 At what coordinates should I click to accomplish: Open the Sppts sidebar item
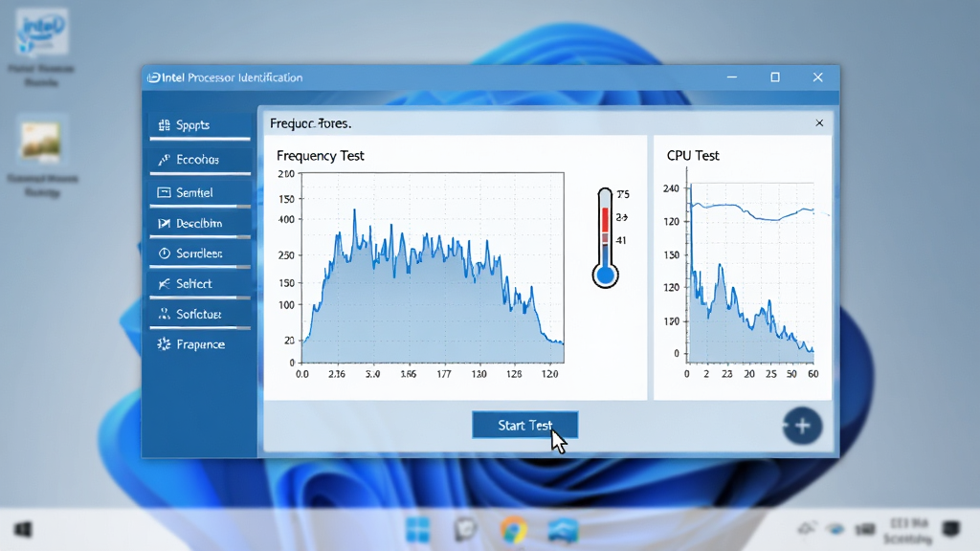(x=200, y=125)
